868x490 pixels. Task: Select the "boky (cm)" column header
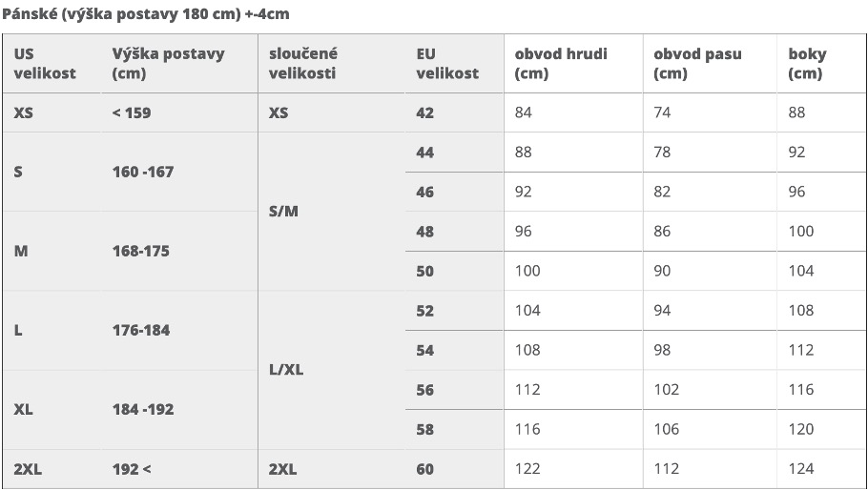click(x=807, y=63)
